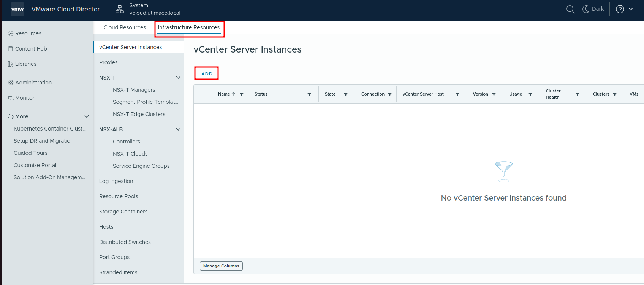Go to Monitor

[x=25, y=98]
